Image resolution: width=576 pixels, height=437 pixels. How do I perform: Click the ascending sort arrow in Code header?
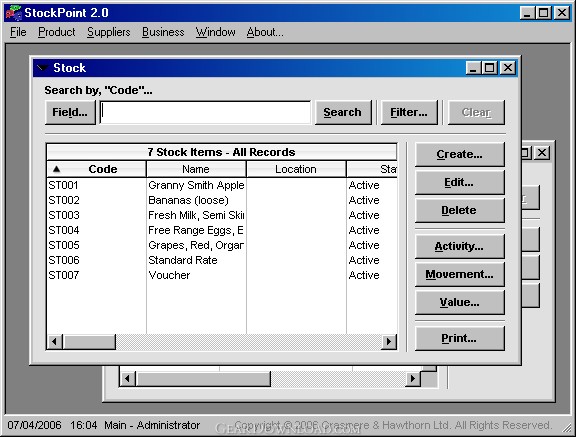(x=56, y=169)
